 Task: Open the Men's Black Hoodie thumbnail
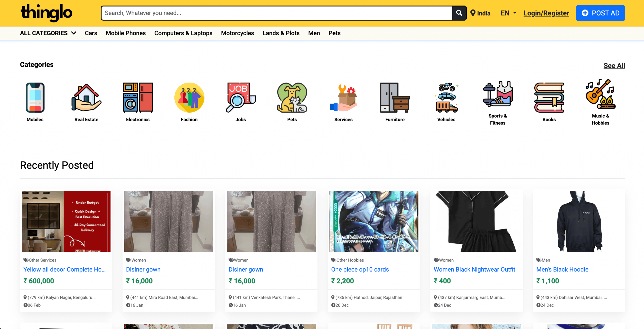(579, 221)
